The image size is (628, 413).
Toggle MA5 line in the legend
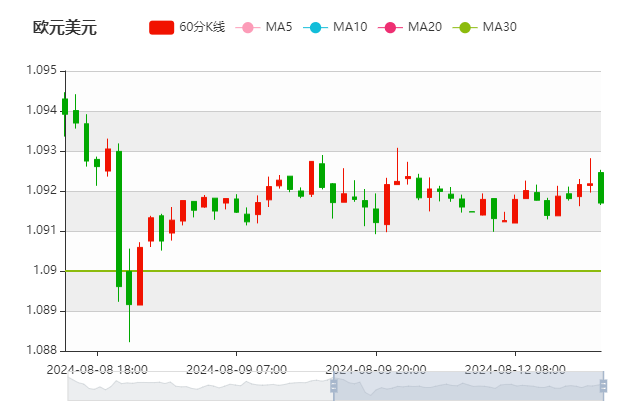click(264, 27)
